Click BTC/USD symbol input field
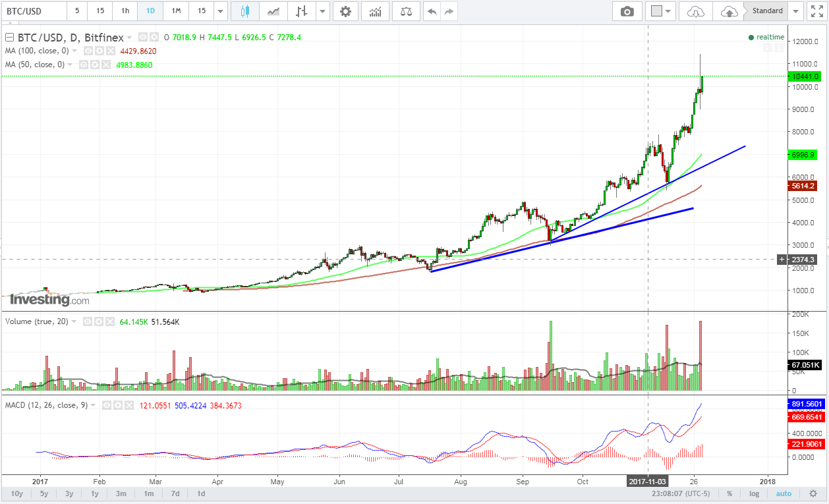 point(33,11)
